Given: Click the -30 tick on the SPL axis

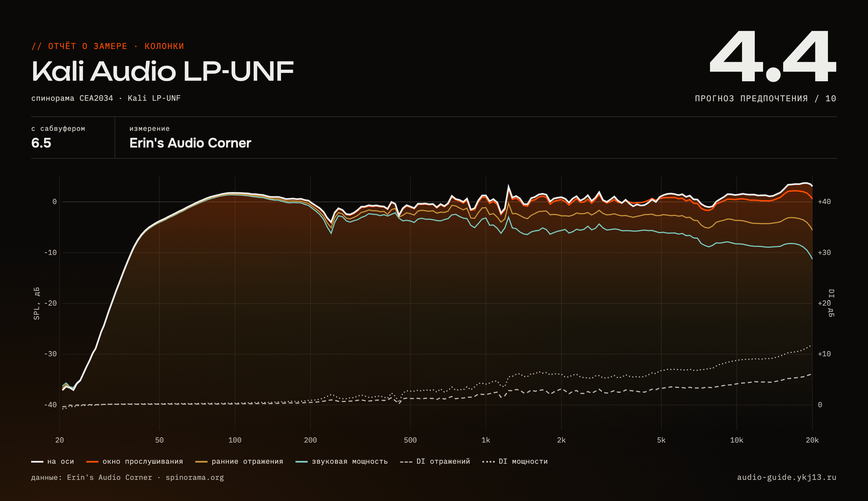Looking at the screenshot, I should [50, 354].
